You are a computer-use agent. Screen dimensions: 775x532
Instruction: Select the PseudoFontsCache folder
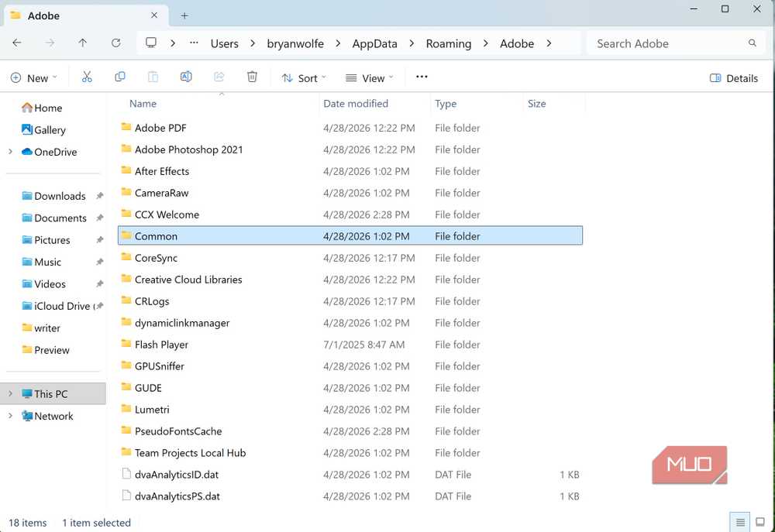point(350,431)
